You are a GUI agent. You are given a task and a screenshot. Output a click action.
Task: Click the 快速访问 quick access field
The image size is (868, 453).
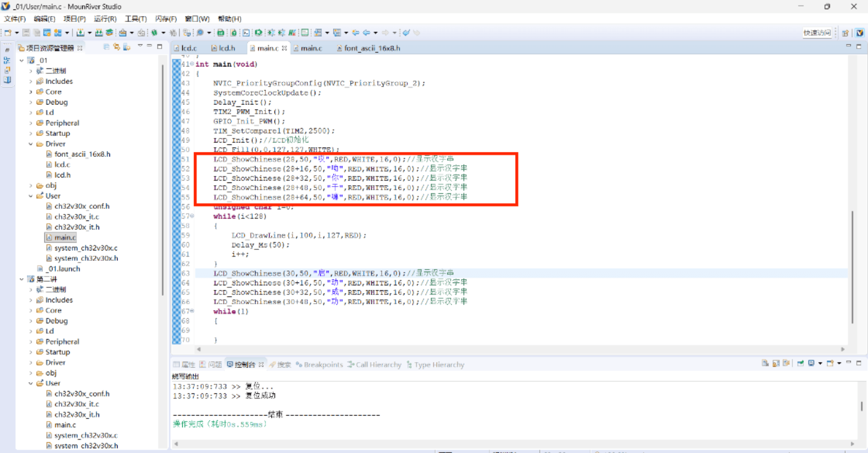[x=817, y=33]
